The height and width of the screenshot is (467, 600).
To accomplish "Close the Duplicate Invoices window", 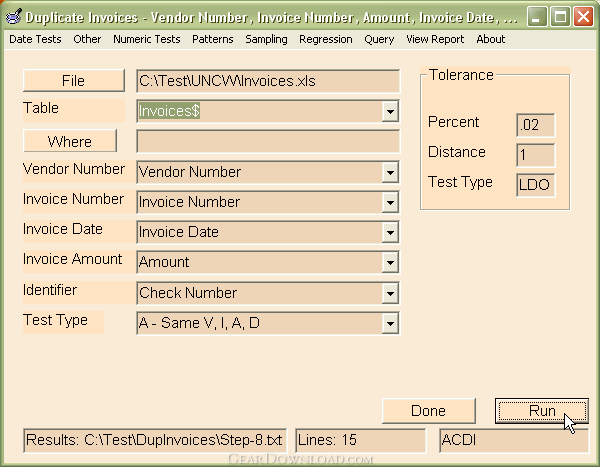I will point(584,17).
